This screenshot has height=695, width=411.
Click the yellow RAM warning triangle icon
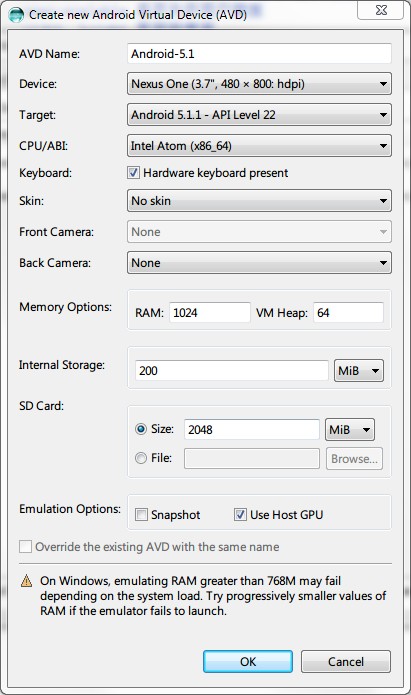(x=27, y=581)
